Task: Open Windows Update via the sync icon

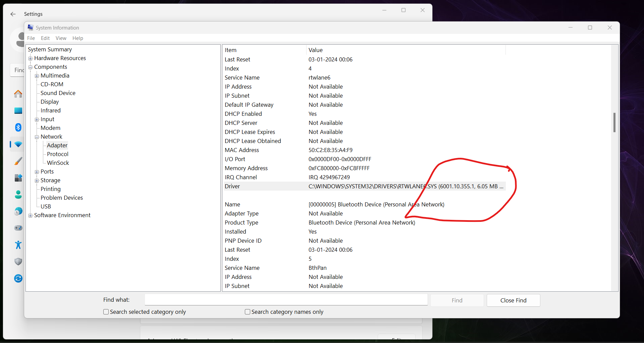Action: [x=18, y=278]
